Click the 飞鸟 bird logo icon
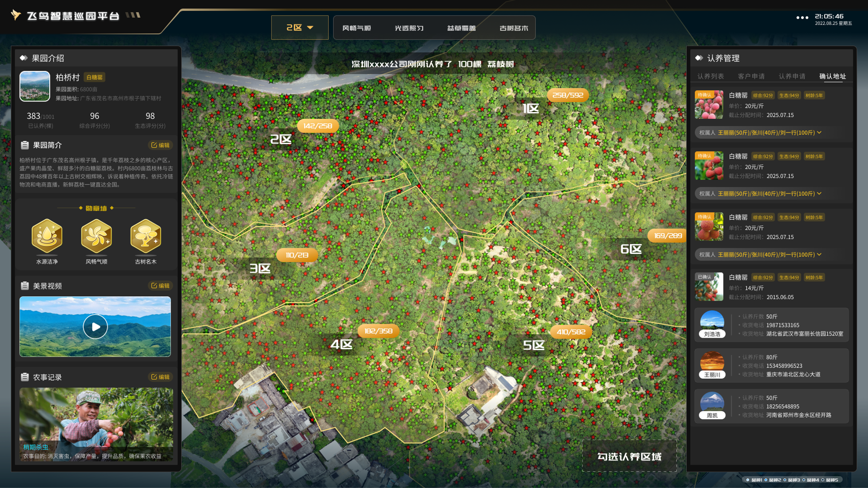868x488 pixels. (16, 15)
